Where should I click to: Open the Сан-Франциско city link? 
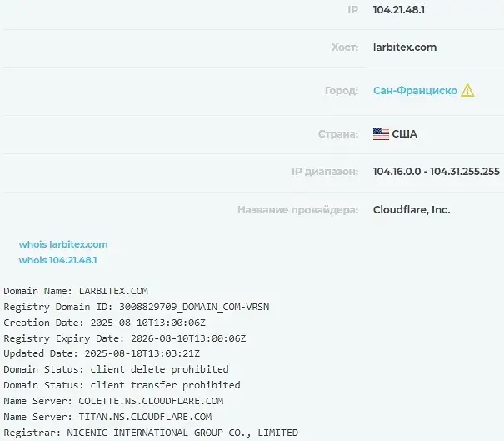[x=415, y=91]
